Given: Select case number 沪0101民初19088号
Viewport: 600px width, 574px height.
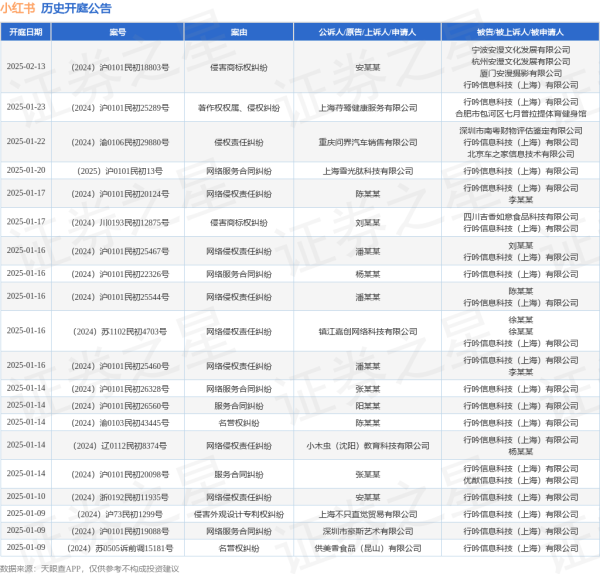Looking at the screenshot, I should click(x=120, y=531).
